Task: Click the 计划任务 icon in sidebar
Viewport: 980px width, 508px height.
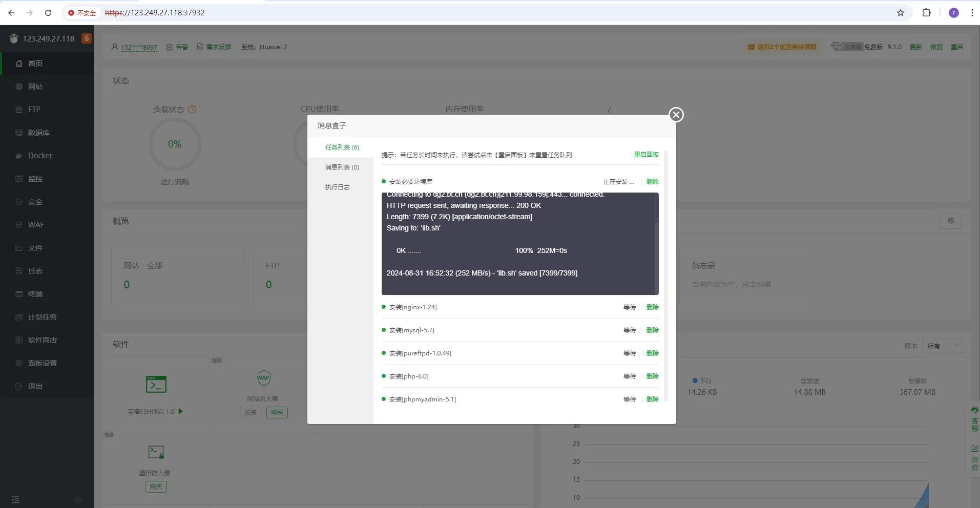Action: coord(19,317)
